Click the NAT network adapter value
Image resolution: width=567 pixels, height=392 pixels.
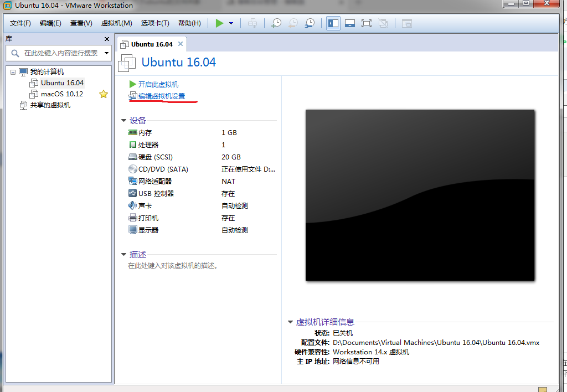228,181
